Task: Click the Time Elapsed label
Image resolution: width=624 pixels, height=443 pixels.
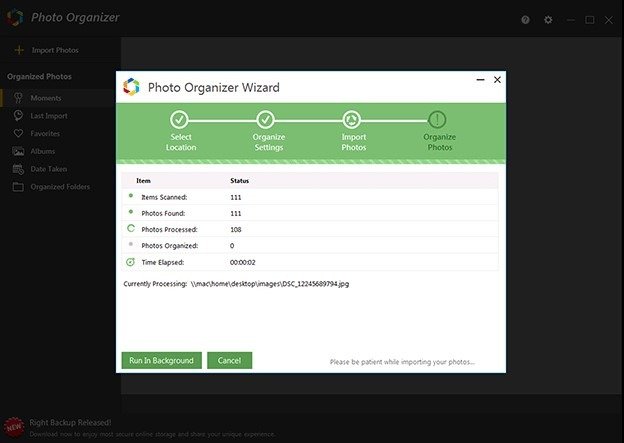Action: click(163, 262)
